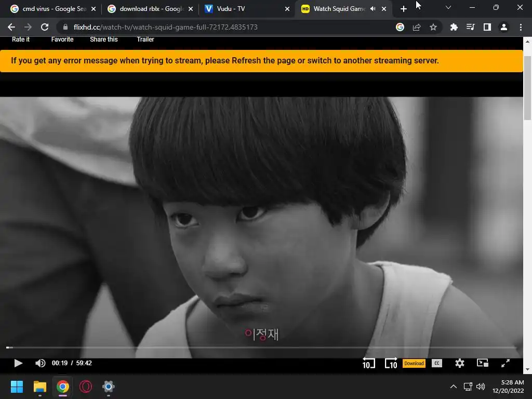Open system volume tray icon
532x399 pixels.
481,387
